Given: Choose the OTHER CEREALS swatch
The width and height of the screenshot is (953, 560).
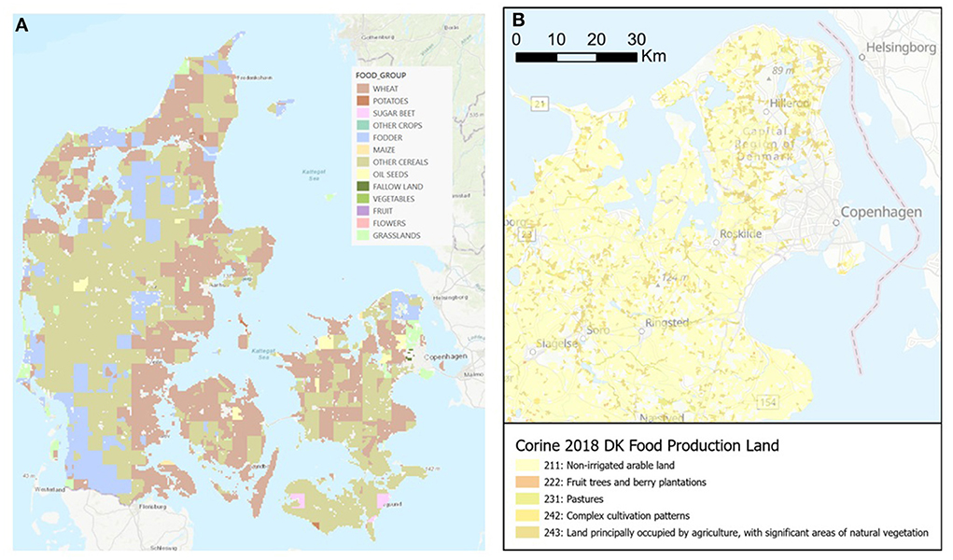Looking at the screenshot, I should coord(361,161).
